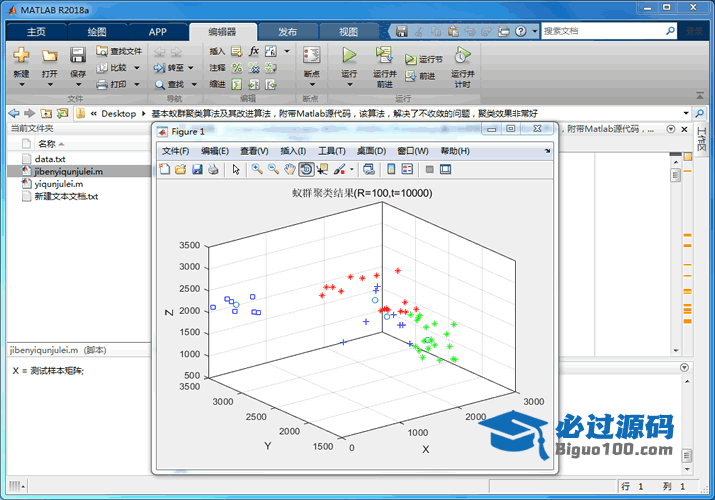Click Save Figure icon in figure toolbar

pos(197,170)
